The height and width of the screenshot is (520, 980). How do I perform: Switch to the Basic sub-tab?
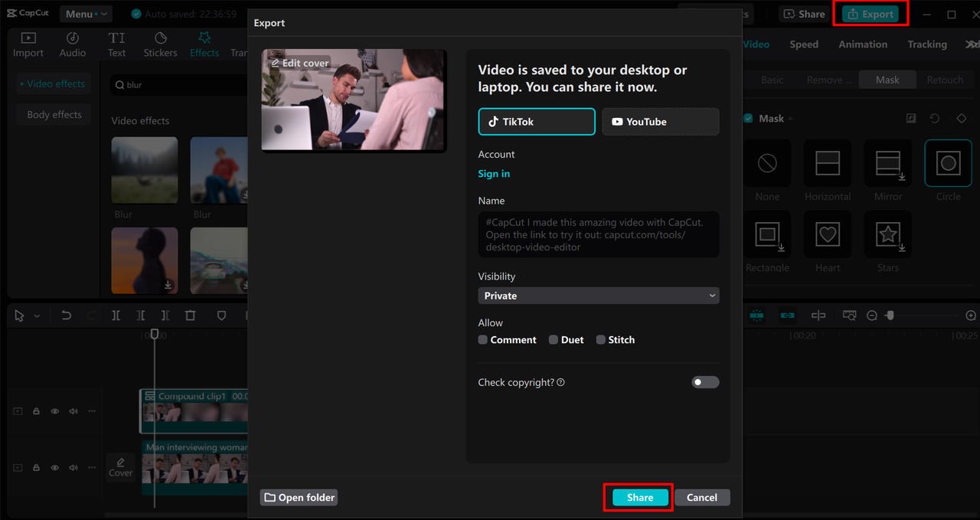tap(772, 80)
